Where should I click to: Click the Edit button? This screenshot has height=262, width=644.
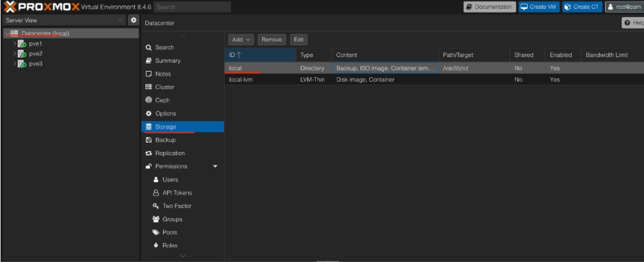[x=299, y=40]
